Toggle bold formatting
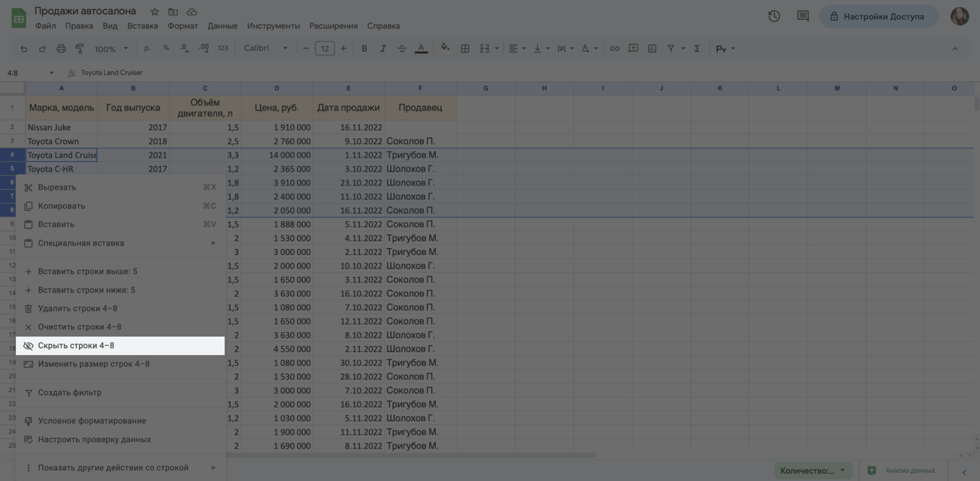 click(364, 48)
